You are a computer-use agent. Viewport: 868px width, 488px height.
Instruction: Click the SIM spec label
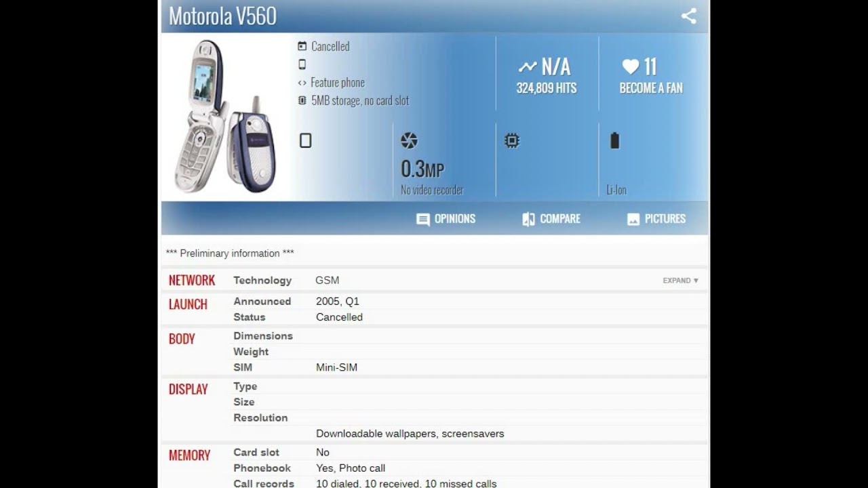click(243, 367)
